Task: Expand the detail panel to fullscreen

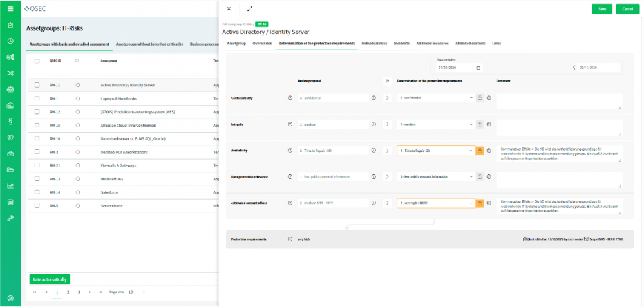Action: [x=249, y=9]
